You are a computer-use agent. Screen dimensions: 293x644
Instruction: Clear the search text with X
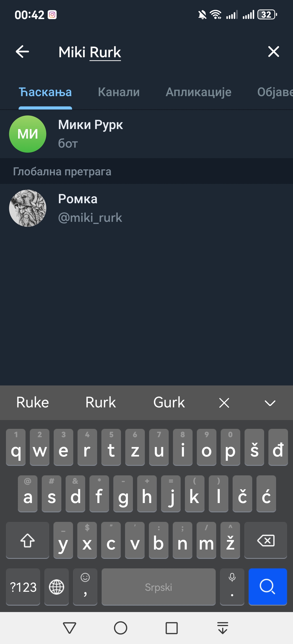coord(273,52)
